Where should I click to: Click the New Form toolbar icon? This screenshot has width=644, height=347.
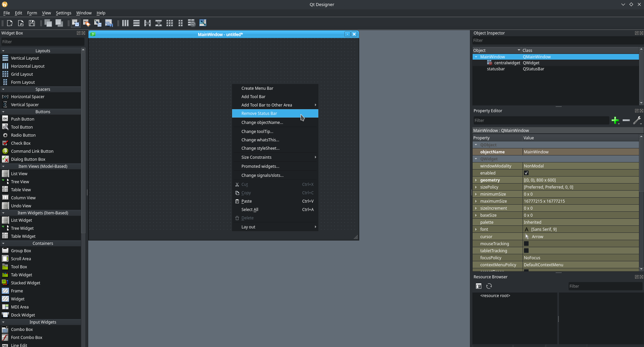point(10,23)
